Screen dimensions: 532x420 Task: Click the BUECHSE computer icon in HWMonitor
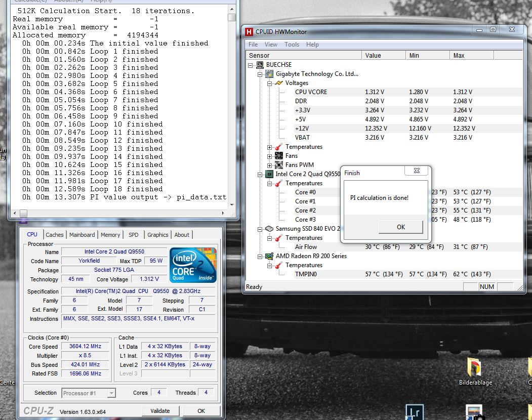260,64
